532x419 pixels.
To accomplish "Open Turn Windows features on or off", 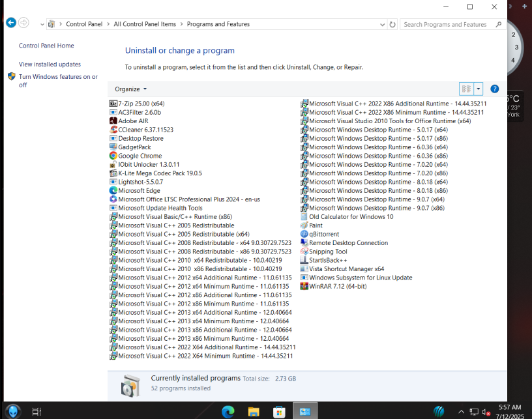I will point(58,81).
